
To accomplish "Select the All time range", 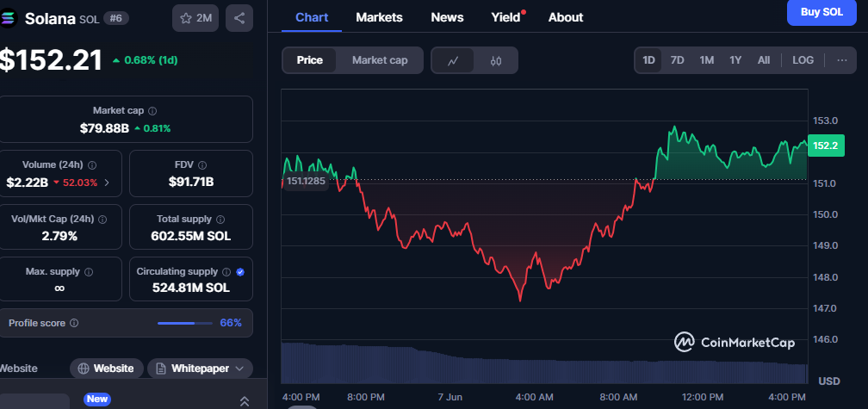I will click(763, 59).
